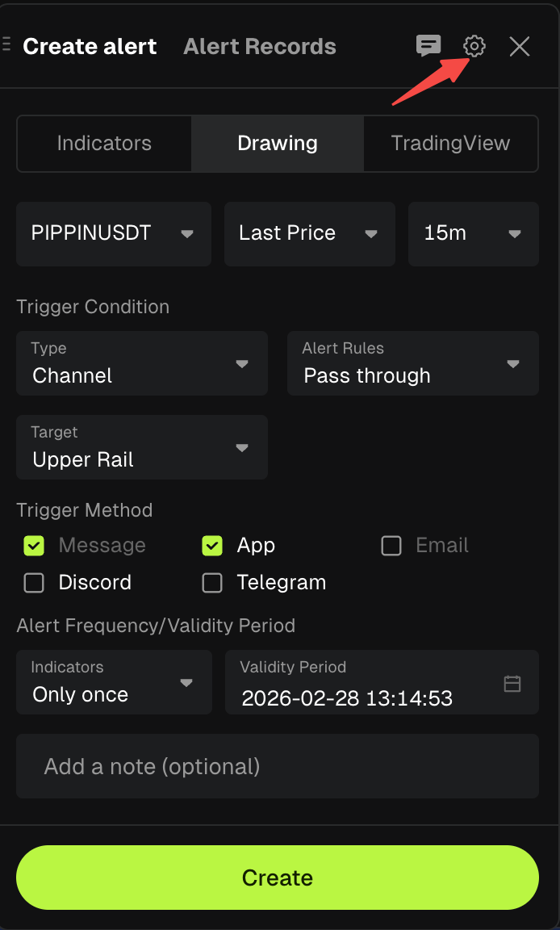This screenshot has height=930, width=560.
Task: Disable the Message trigger method
Action: click(33, 546)
